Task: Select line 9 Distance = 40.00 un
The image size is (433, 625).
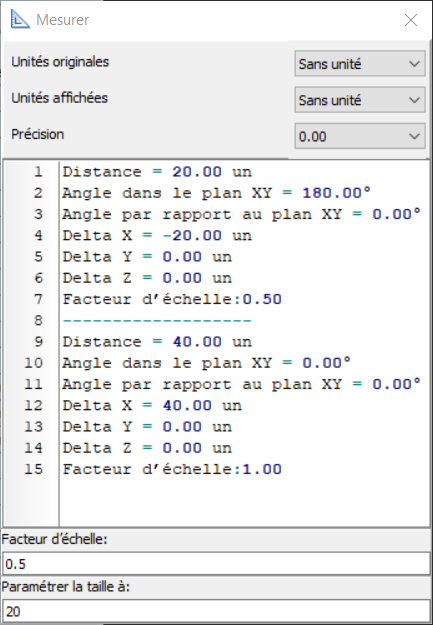Action: (x=157, y=342)
